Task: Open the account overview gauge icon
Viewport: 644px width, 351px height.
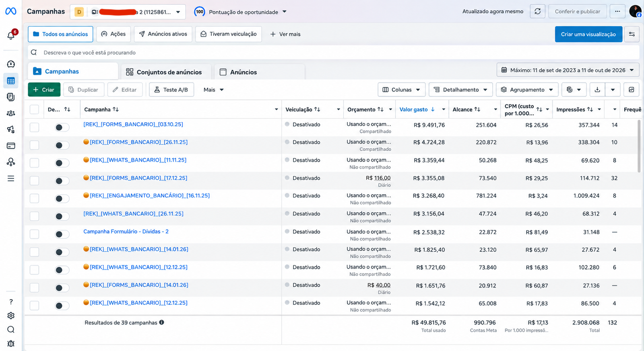Action: point(11,64)
